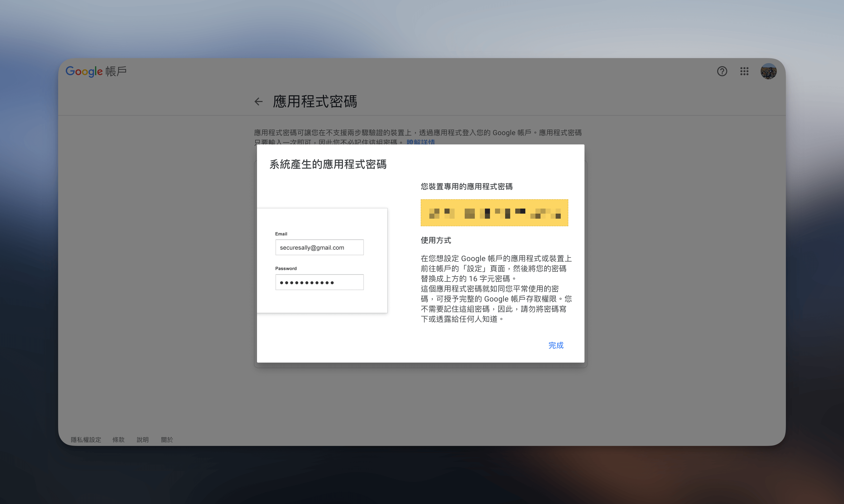Open the help question mark icon
The image size is (844, 504).
click(x=722, y=71)
